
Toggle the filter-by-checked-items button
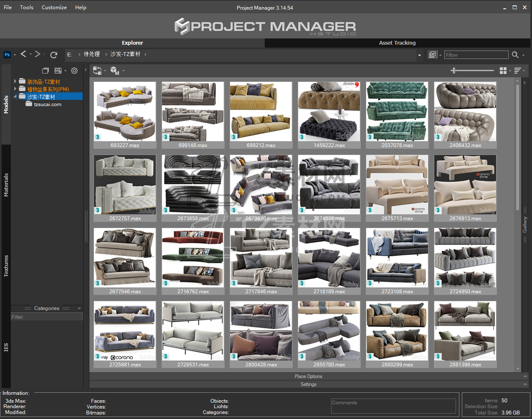(x=432, y=55)
